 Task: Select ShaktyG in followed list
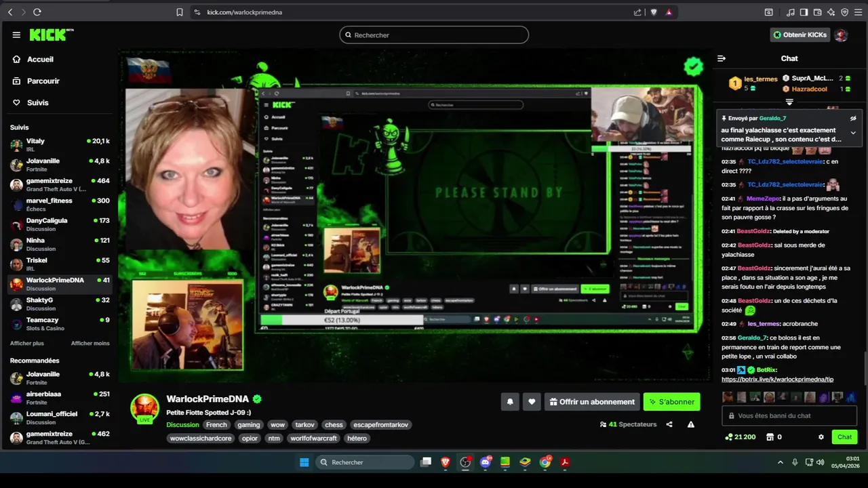click(60, 304)
